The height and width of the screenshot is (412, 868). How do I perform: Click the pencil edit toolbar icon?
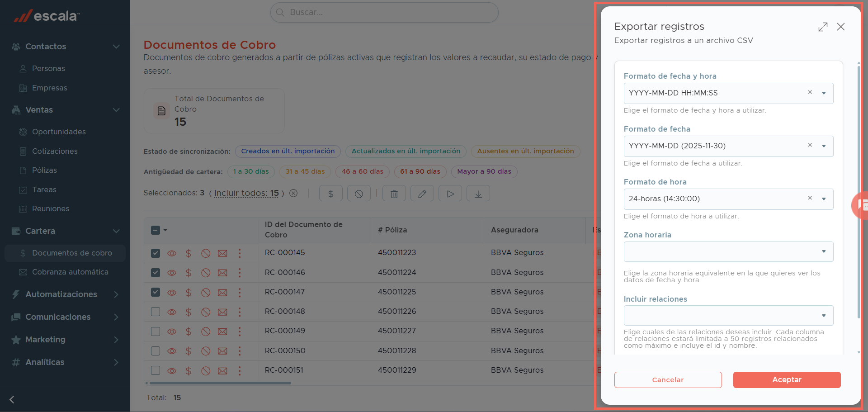422,194
